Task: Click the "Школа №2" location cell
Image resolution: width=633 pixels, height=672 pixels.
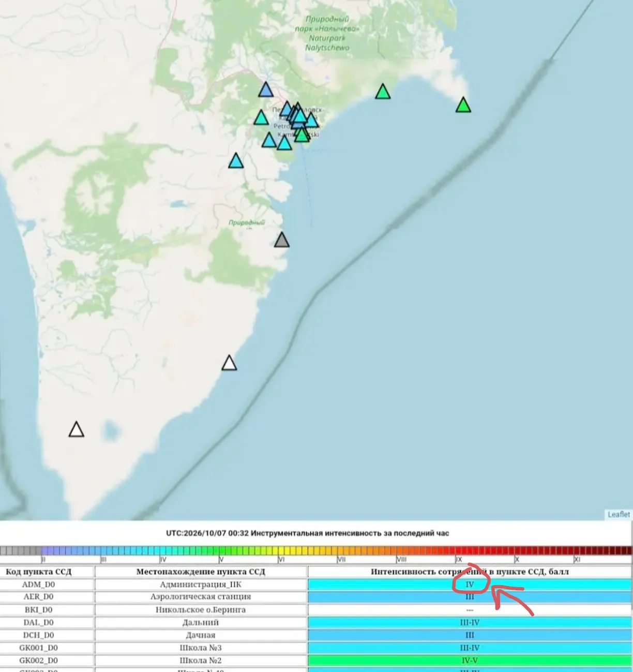Action: (x=201, y=661)
